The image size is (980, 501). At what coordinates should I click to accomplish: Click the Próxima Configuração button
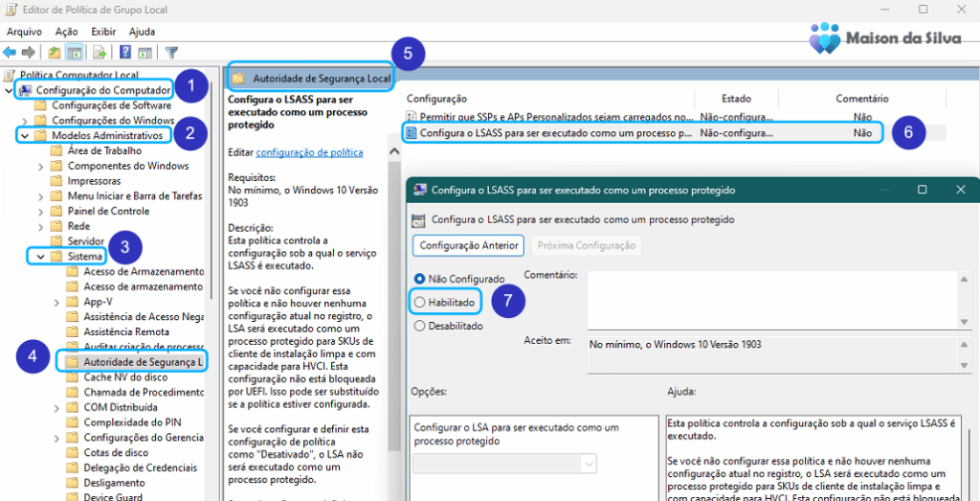[x=586, y=245]
